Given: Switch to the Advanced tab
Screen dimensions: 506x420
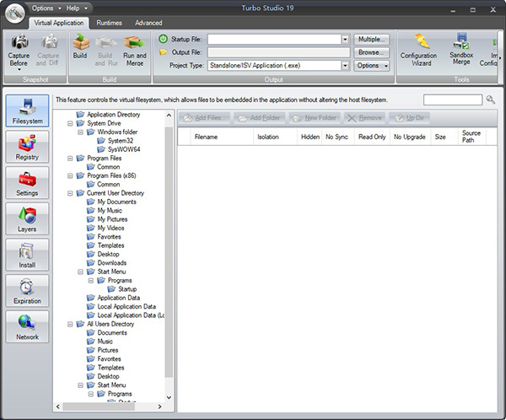Looking at the screenshot, I should (x=148, y=23).
